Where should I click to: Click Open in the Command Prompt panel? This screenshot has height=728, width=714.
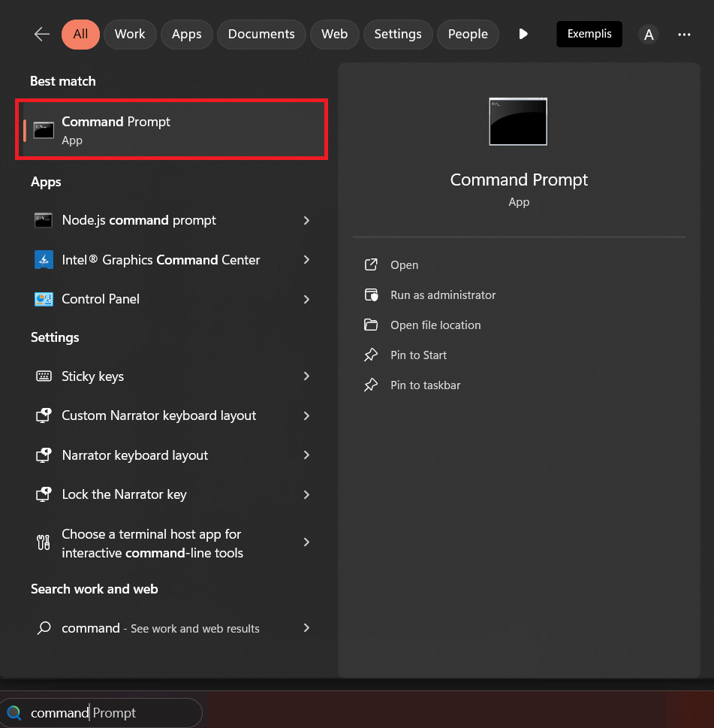coord(404,265)
